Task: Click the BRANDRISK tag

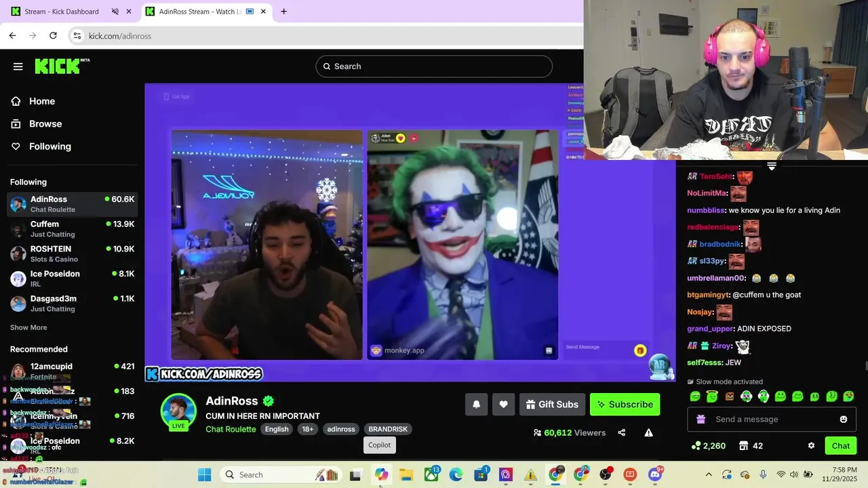Action: pyautogui.click(x=388, y=429)
